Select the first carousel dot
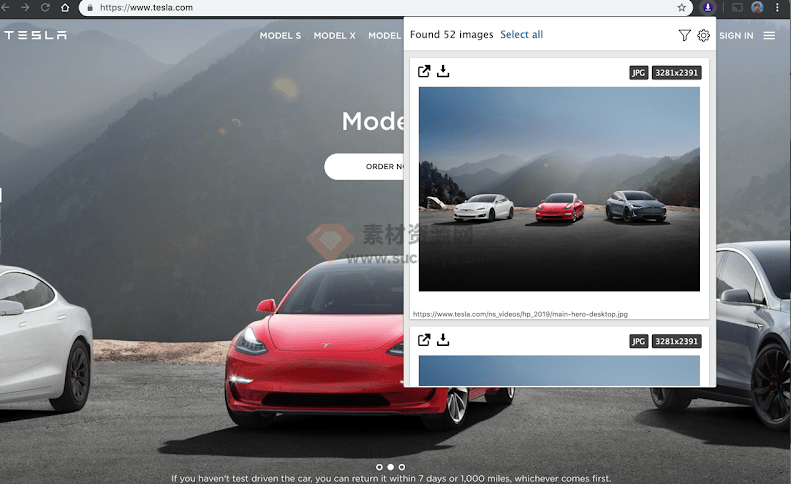The image size is (791, 484). [x=379, y=467]
